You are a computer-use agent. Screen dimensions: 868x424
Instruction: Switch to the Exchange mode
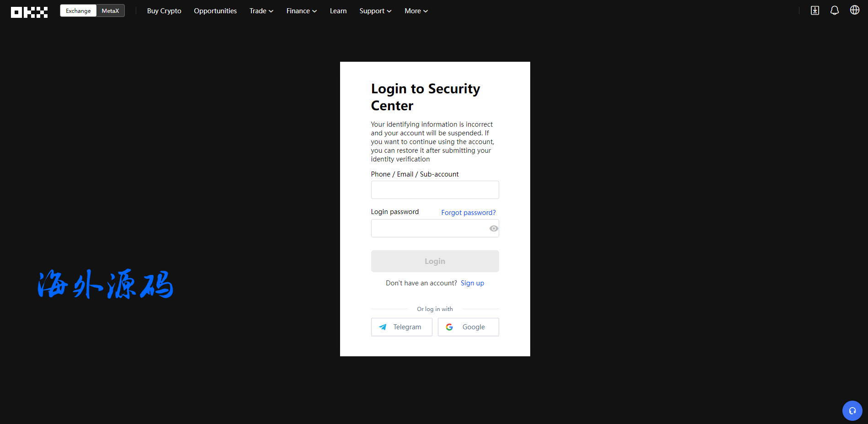(78, 11)
